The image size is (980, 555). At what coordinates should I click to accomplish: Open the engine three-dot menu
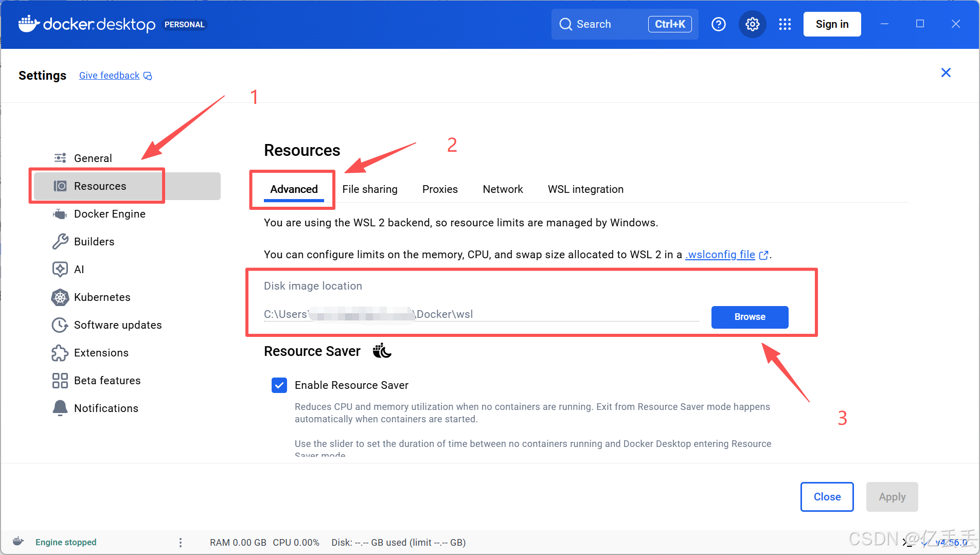[x=180, y=542]
